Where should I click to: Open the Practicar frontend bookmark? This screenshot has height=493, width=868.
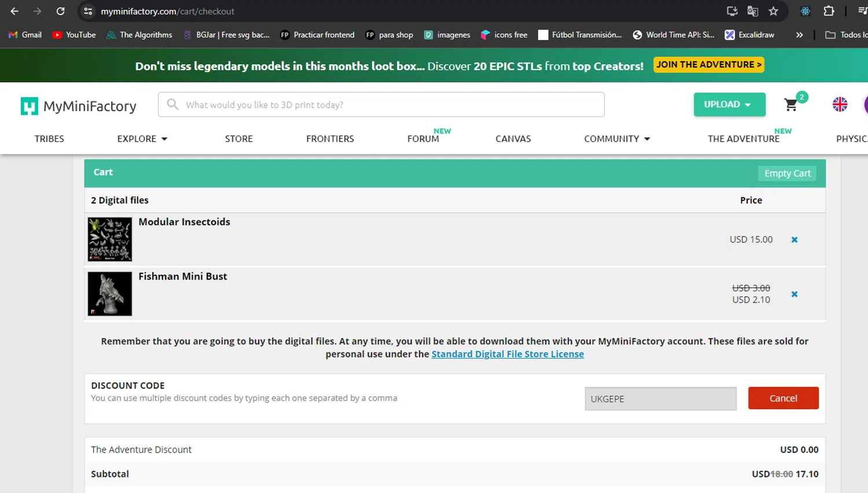(317, 35)
